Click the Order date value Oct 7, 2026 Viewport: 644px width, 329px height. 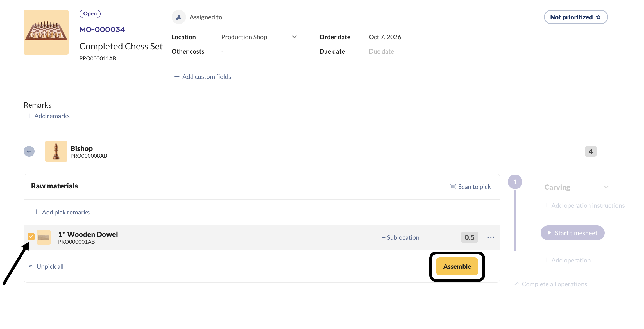point(385,37)
